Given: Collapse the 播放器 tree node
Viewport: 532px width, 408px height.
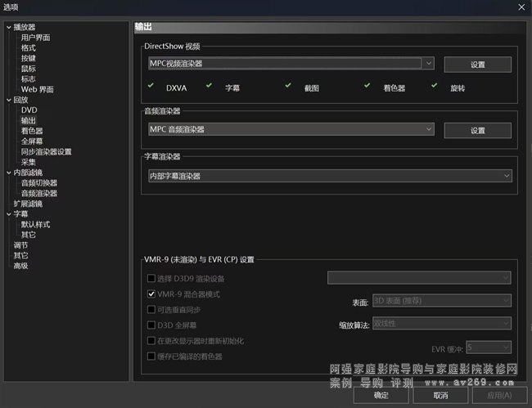Looking at the screenshot, I should (8, 27).
